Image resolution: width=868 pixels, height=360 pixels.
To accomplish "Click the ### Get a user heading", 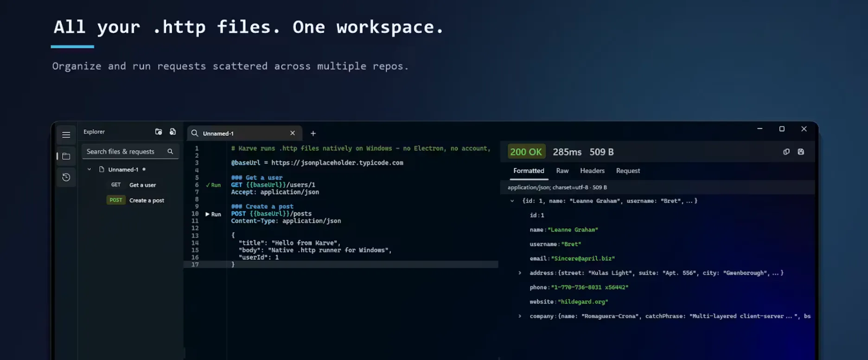I will (257, 178).
